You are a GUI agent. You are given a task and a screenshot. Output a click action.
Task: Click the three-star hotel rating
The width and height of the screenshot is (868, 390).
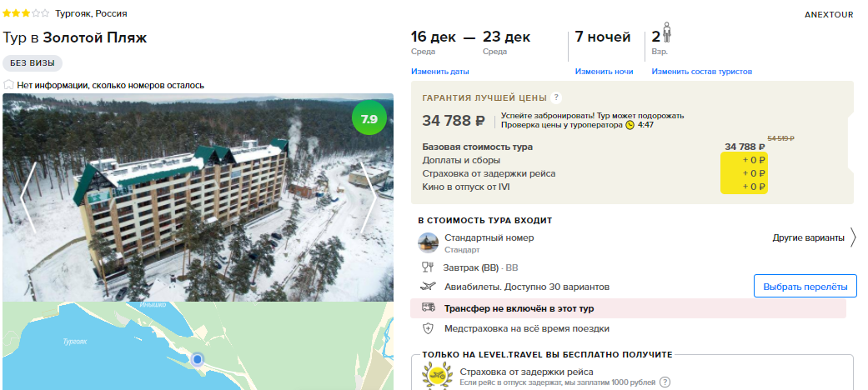point(26,13)
